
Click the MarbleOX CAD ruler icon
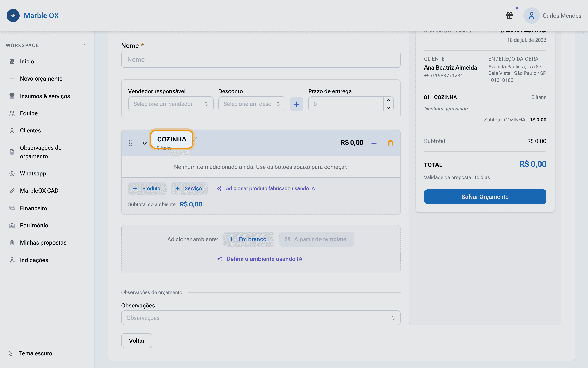click(x=12, y=191)
